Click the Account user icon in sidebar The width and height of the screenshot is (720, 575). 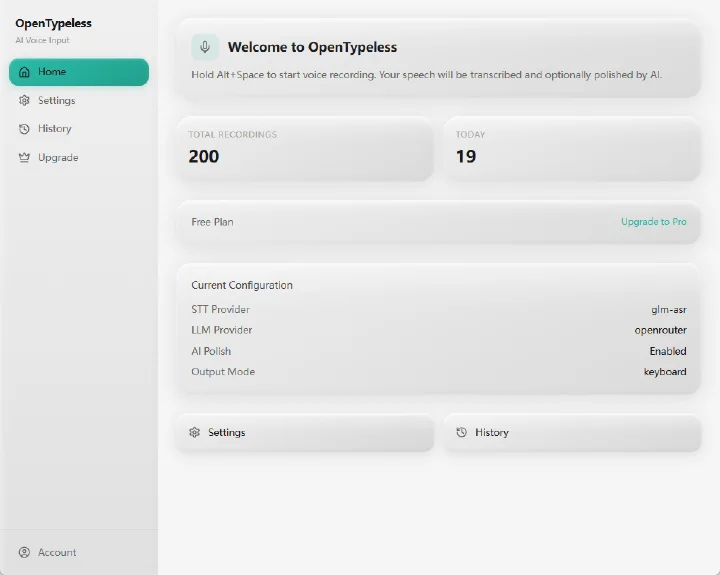coord(24,552)
